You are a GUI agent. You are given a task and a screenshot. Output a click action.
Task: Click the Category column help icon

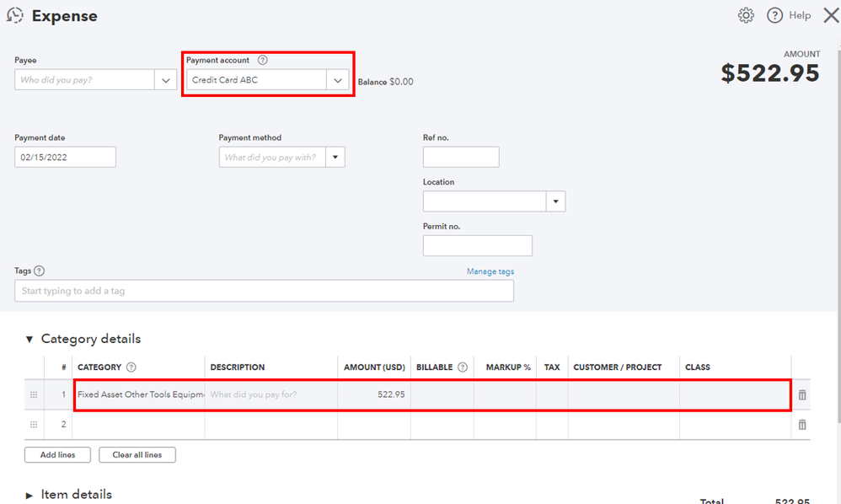pyautogui.click(x=131, y=367)
